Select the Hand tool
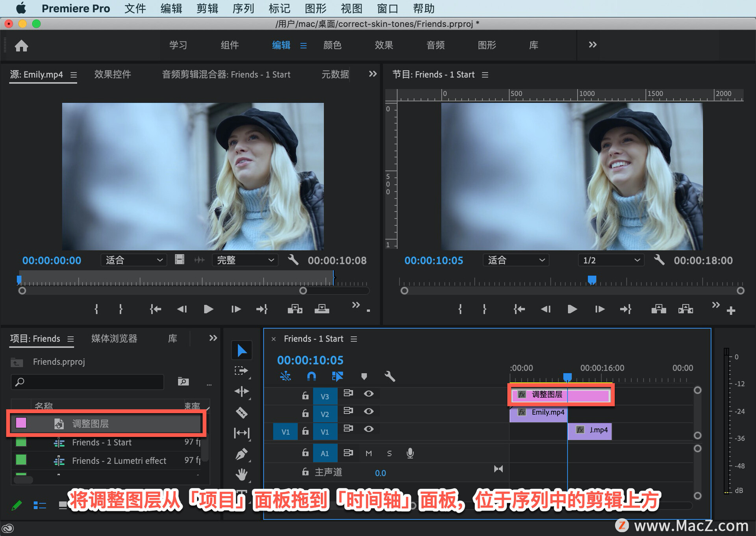The width and height of the screenshot is (756, 536). pos(242,474)
